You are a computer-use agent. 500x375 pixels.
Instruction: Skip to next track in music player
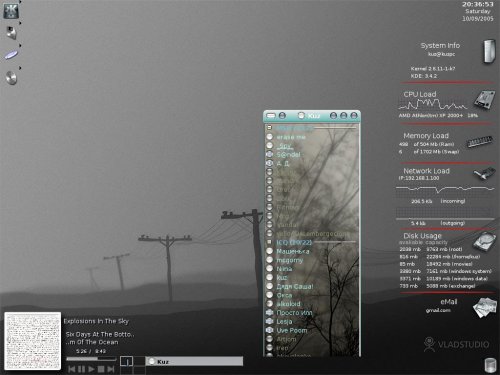tap(111, 369)
